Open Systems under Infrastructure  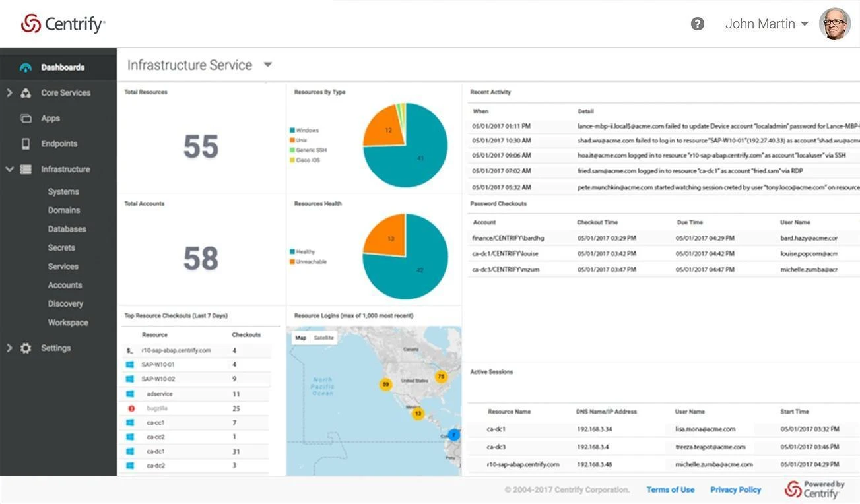coord(63,192)
